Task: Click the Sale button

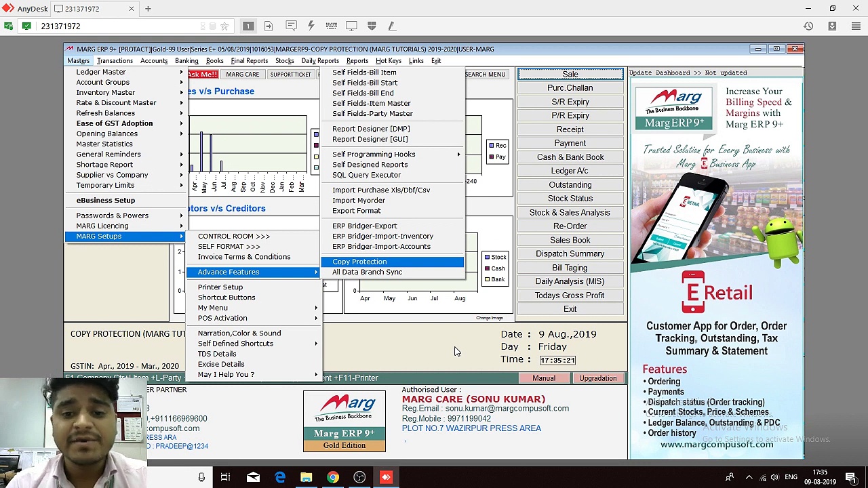Action: coord(570,74)
